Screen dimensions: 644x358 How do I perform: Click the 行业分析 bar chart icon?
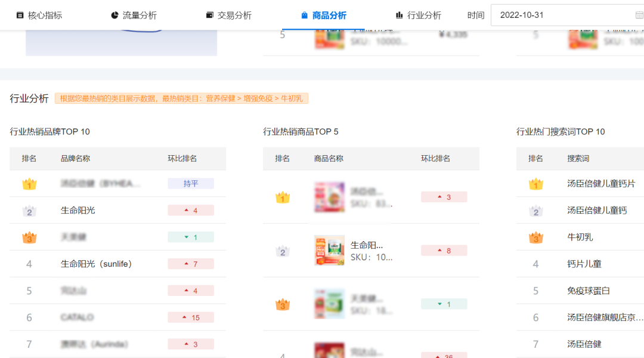[399, 15]
